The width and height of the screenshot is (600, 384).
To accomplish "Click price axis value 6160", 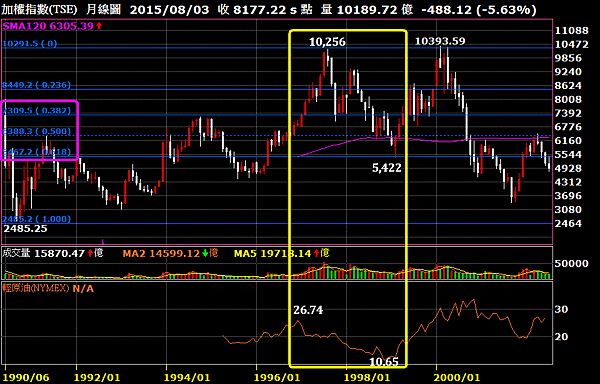I will pyautogui.click(x=568, y=141).
